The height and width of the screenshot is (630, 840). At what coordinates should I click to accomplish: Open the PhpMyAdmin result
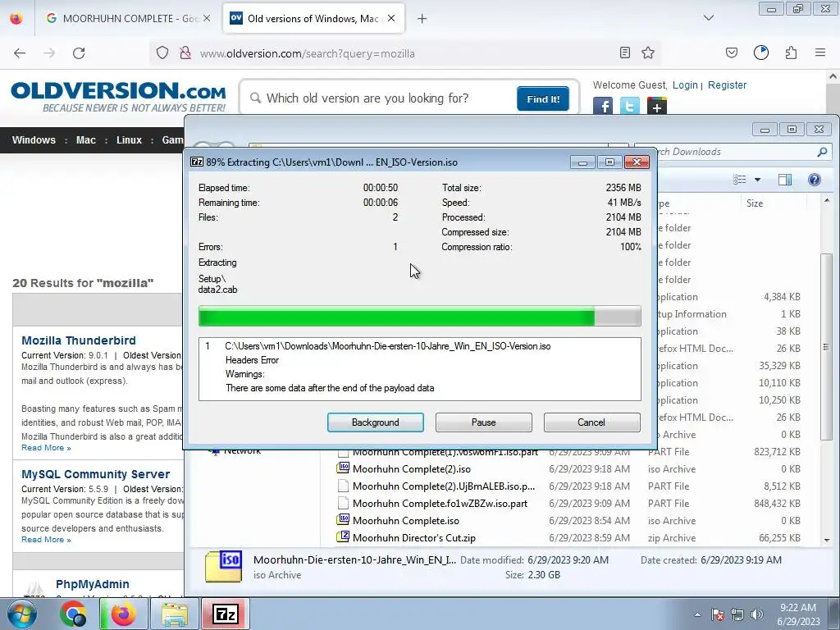point(92,584)
